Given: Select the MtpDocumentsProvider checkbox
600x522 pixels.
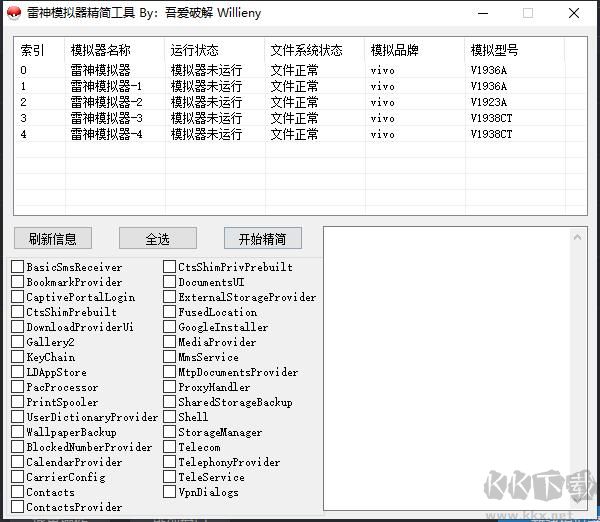Looking at the screenshot, I should [170, 372].
